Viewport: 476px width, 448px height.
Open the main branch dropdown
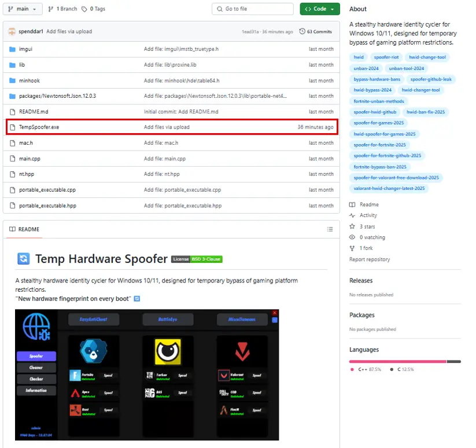[x=23, y=9]
